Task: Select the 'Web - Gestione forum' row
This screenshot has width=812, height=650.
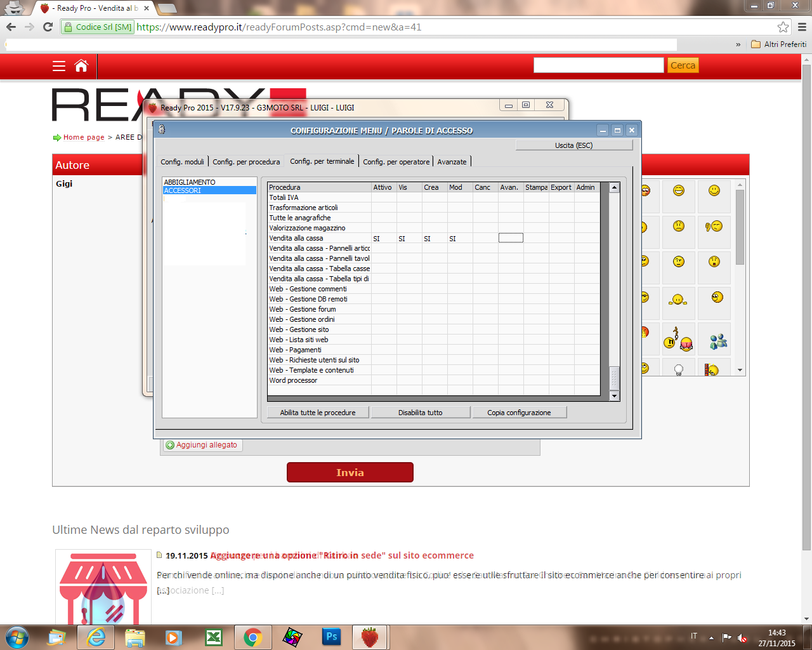Action: [433, 309]
